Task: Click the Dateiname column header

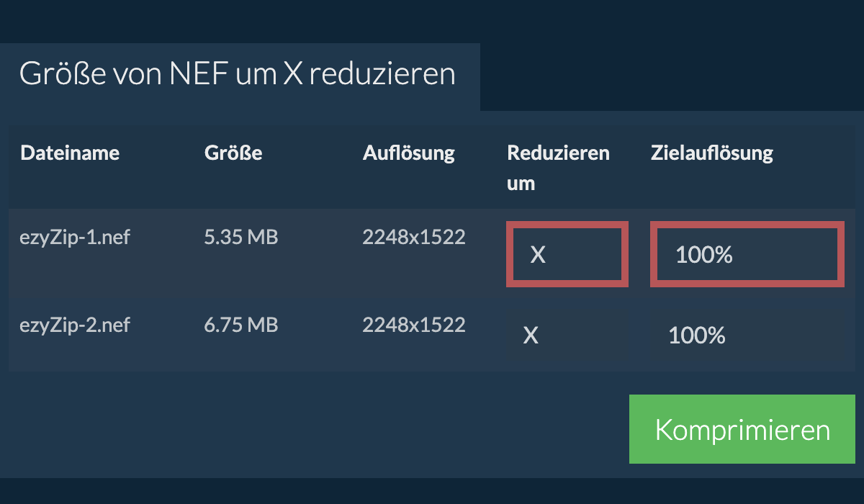Action: click(69, 153)
